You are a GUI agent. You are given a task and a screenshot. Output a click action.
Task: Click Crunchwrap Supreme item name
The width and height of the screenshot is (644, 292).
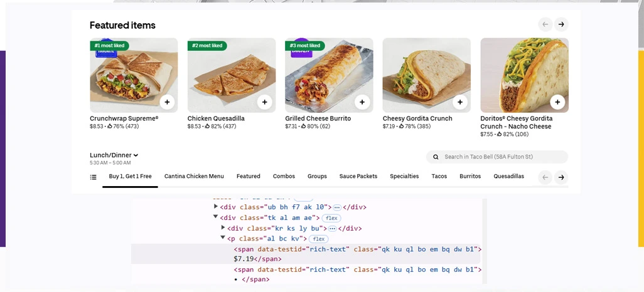(124, 118)
